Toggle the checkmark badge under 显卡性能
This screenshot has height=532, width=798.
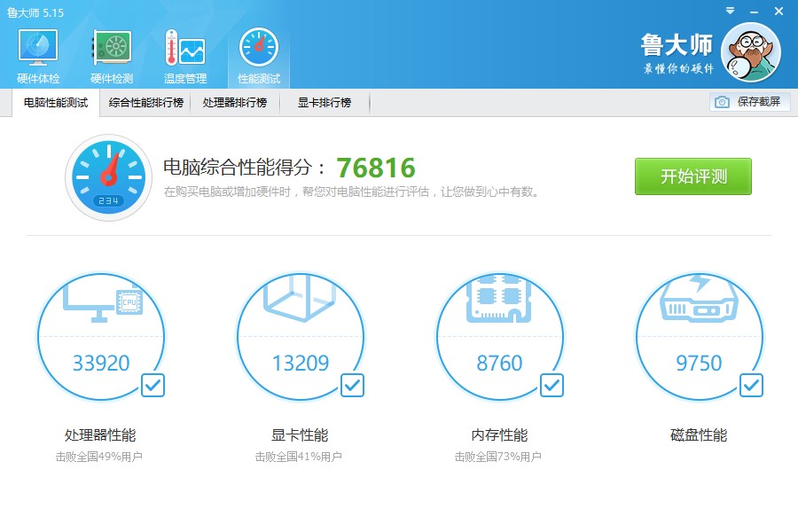352,385
